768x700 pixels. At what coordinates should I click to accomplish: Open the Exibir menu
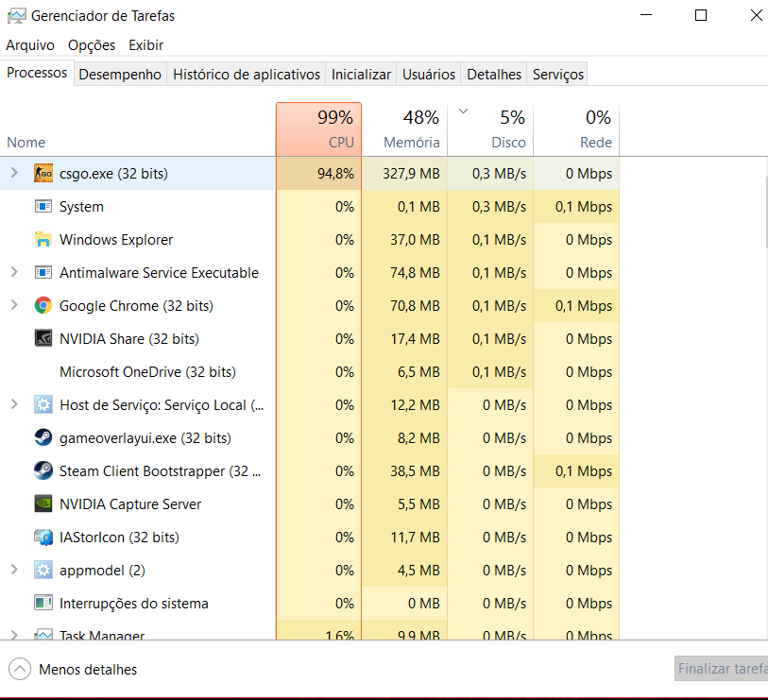(x=146, y=45)
